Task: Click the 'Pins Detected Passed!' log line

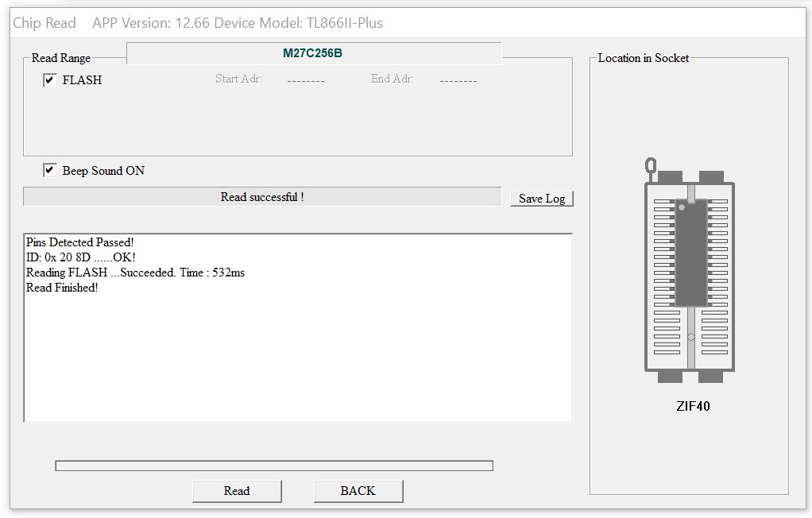Action: coord(79,242)
